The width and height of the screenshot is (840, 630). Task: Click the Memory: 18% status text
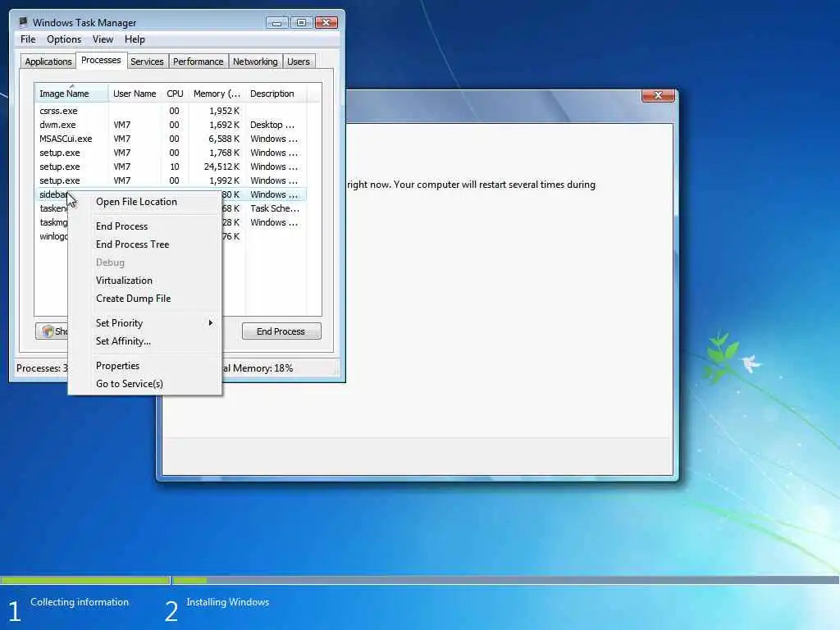(258, 368)
